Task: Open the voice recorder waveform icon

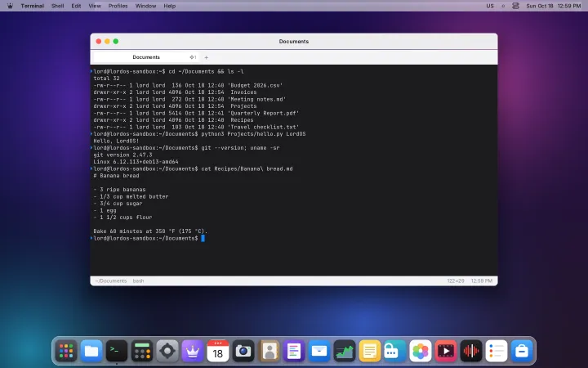Action: tap(471, 351)
